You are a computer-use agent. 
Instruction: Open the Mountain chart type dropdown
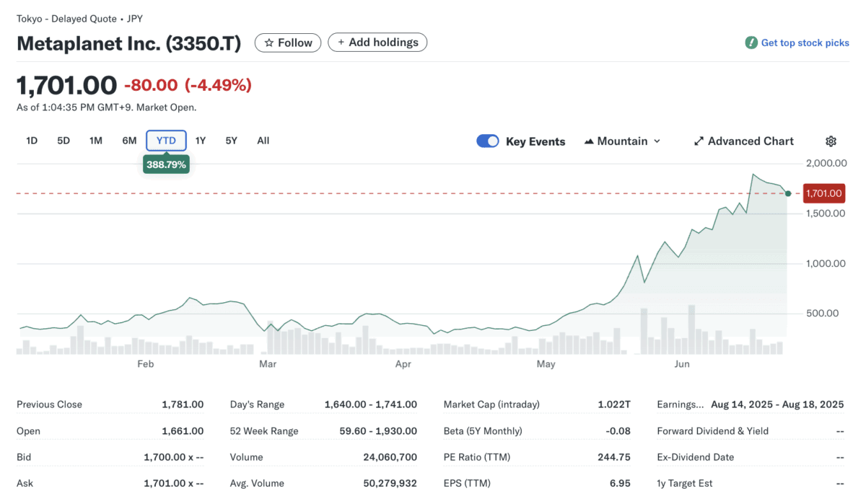622,141
